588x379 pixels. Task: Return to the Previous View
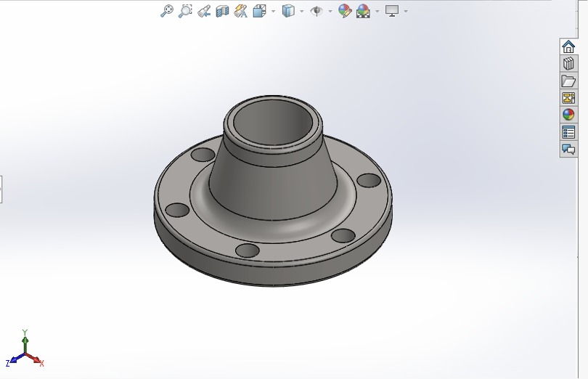point(204,11)
